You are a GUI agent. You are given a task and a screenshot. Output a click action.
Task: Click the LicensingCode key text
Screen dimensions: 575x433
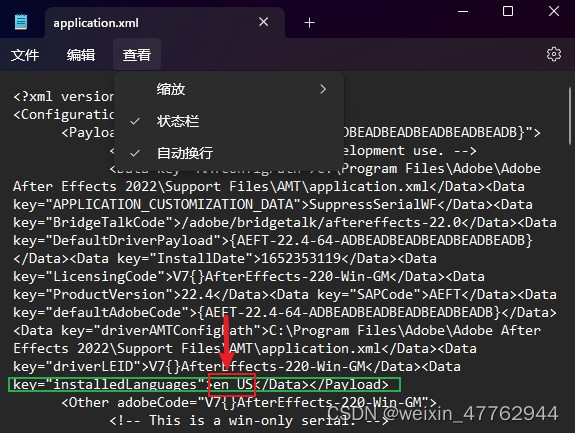105,276
